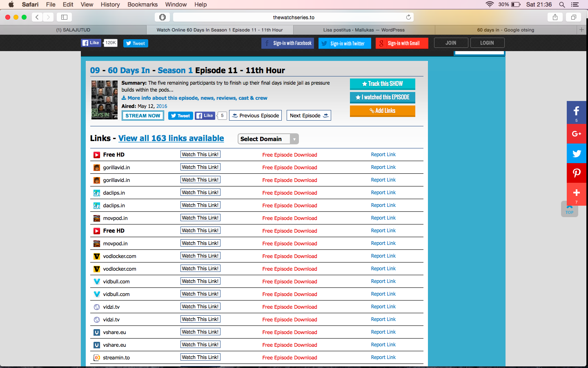Click the first vidzi.tv site icon
The image size is (588, 368).
(97, 307)
